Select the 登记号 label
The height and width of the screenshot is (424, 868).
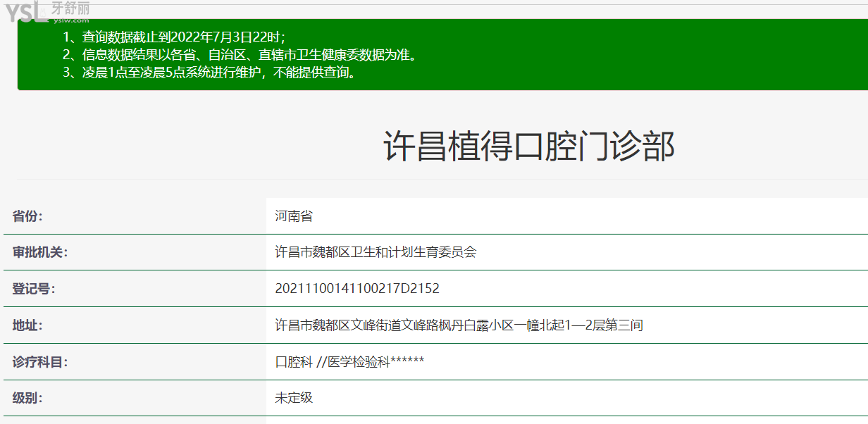(x=34, y=289)
